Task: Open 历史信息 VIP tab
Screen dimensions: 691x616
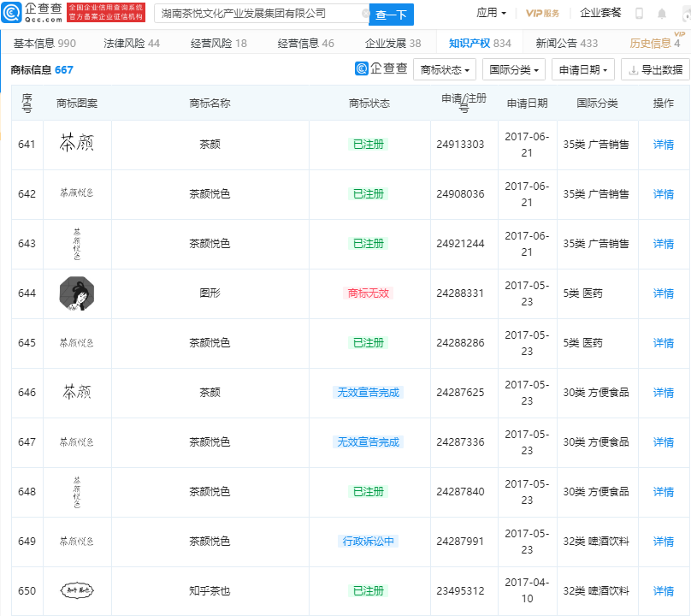Action: pos(654,44)
